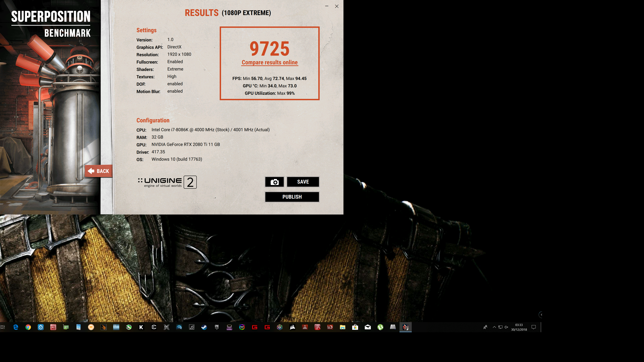Open EVGA software from the taskbar

[154, 327]
